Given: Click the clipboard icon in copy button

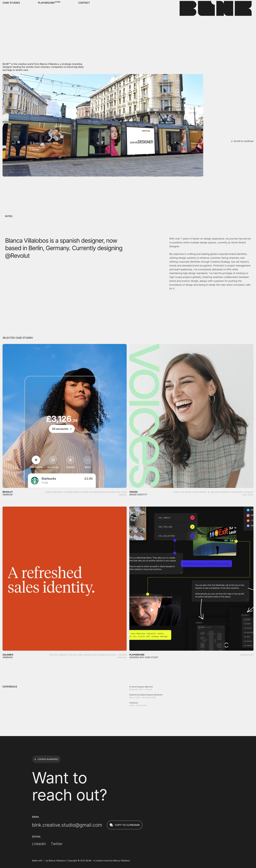Looking at the screenshot, I should coord(111,825).
